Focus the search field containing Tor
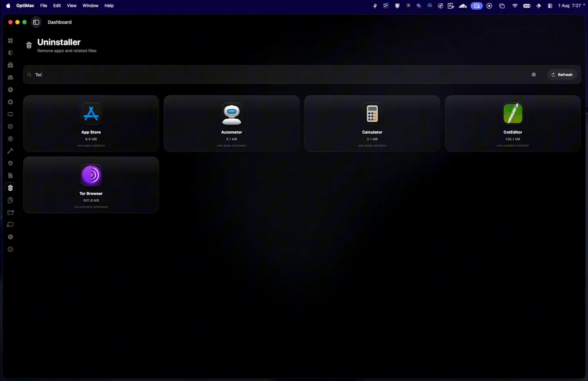The height and width of the screenshot is (381, 588). [282, 75]
